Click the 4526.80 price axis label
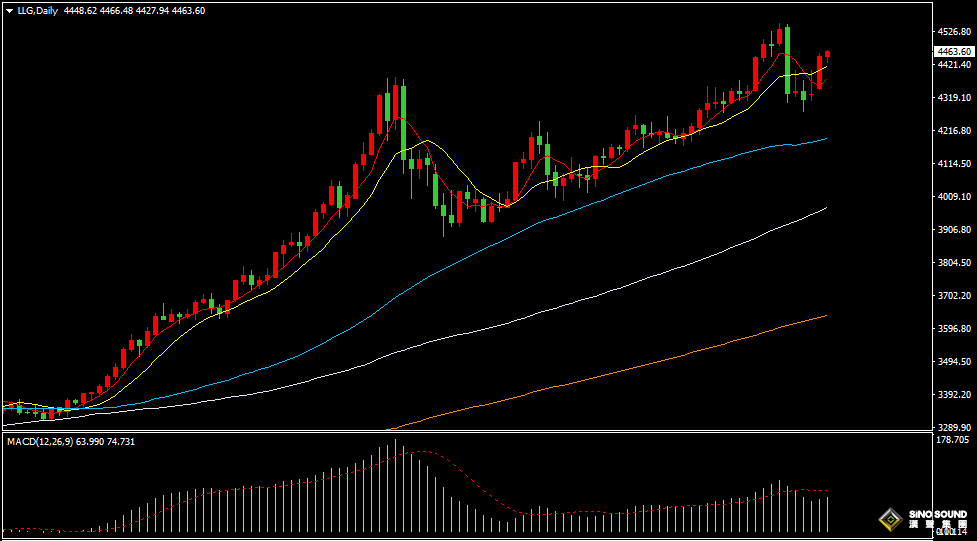The width and height of the screenshot is (977, 541). (952, 32)
